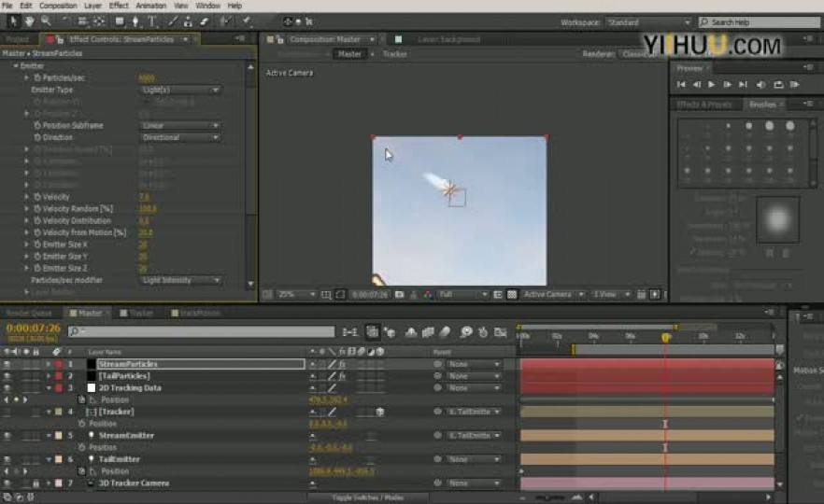Collapse the Emitter property group
The height and width of the screenshot is (504, 824).
[16, 65]
